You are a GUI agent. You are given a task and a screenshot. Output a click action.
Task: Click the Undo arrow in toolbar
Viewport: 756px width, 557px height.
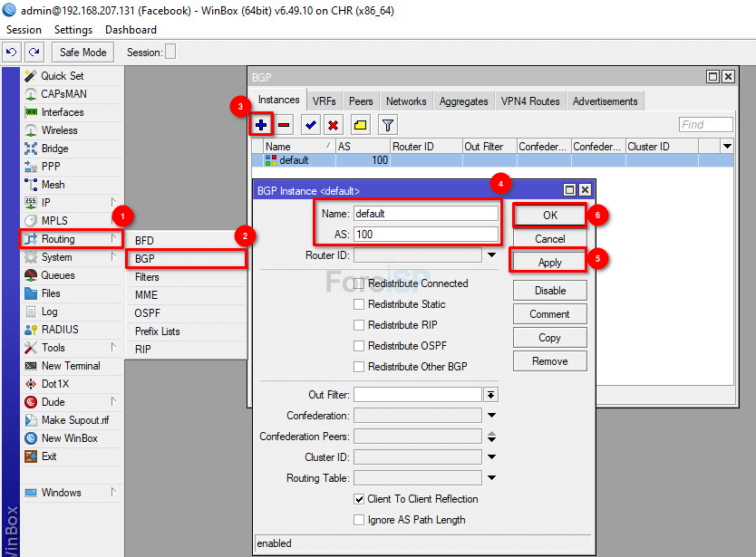[x=12, y=53]
